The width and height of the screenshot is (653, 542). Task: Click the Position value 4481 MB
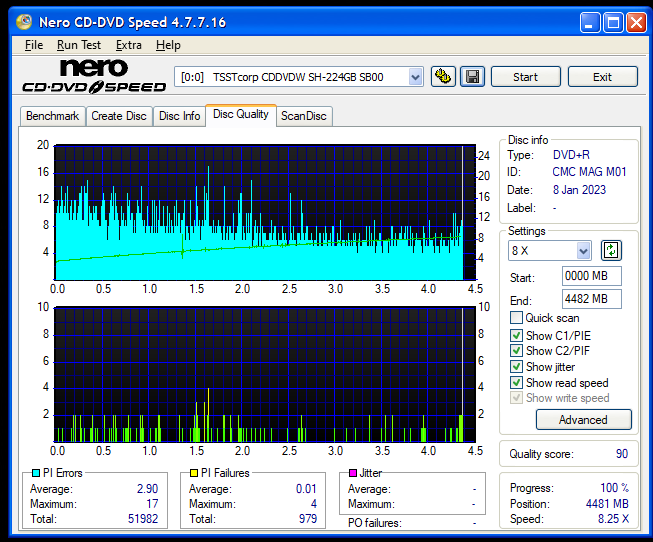pyautogui.click(x=607, y=504)
